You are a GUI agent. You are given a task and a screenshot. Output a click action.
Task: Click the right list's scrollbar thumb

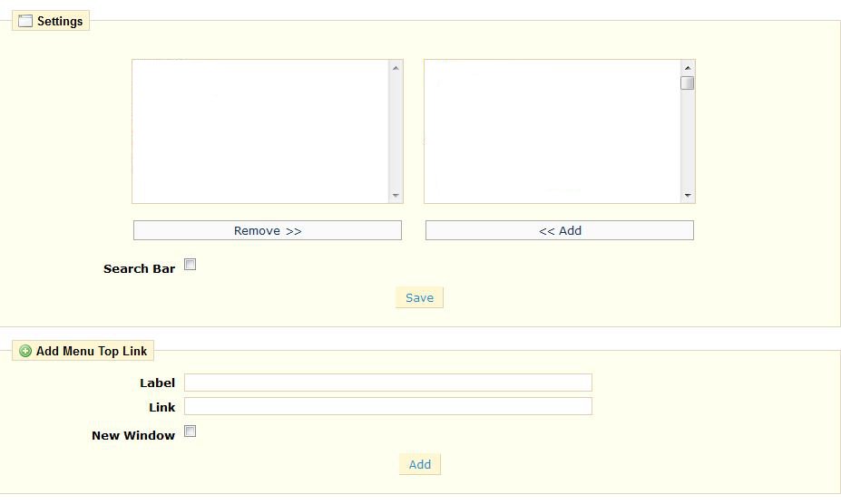pos(688,83)
